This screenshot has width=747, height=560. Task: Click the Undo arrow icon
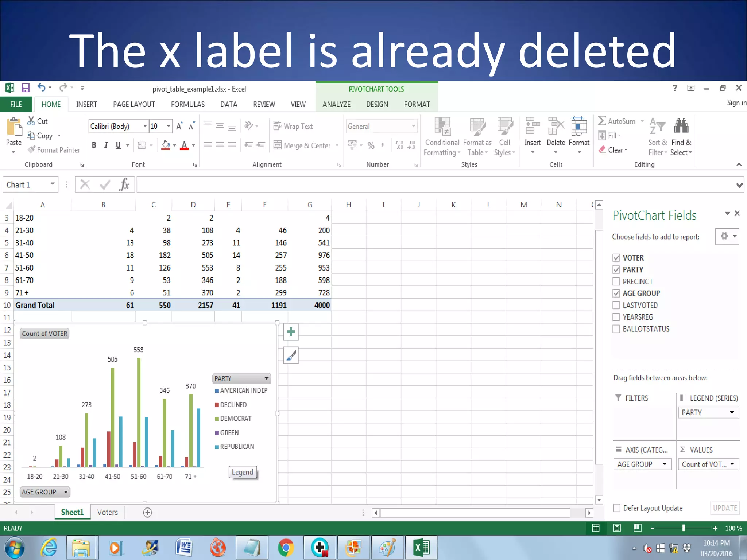pos(41,87)
